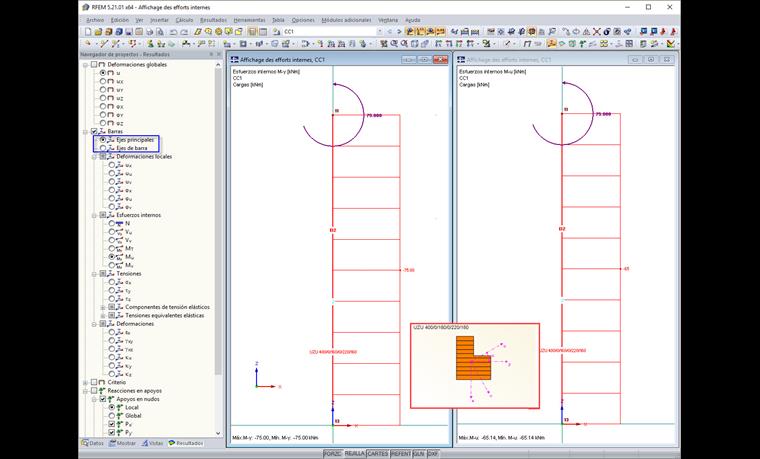Click the globe-like orange icon in top toolbar

click(219, 32)
